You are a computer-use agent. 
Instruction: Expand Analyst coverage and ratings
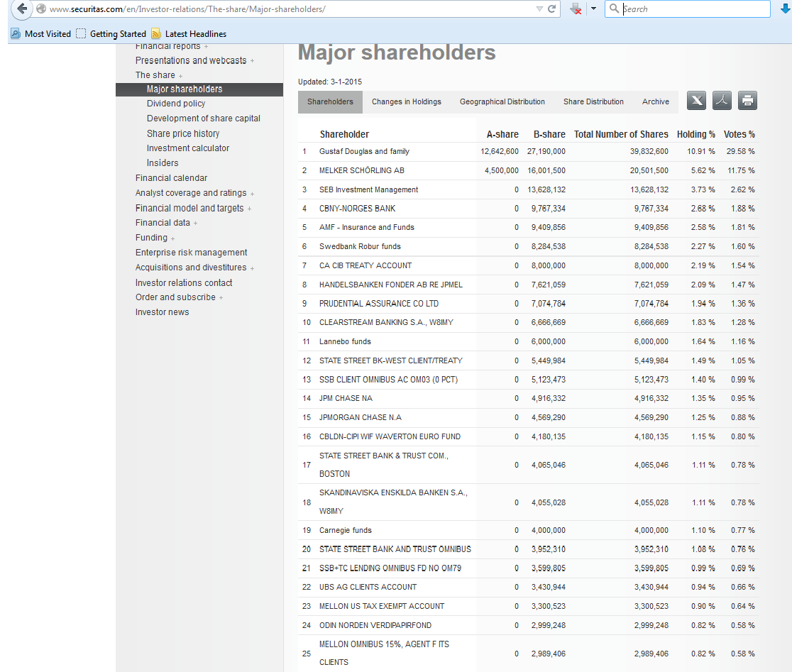tap(252, 194)
